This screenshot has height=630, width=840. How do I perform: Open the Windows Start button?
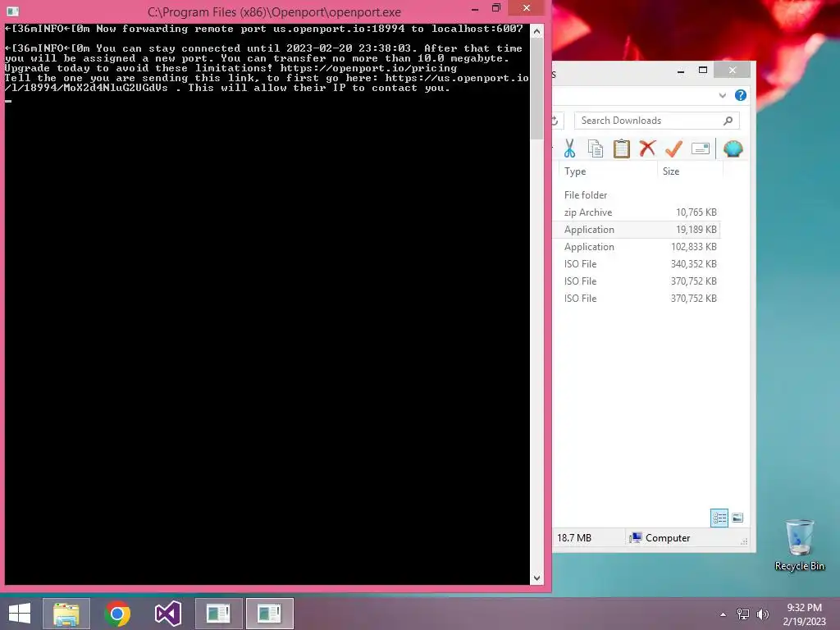20,614
